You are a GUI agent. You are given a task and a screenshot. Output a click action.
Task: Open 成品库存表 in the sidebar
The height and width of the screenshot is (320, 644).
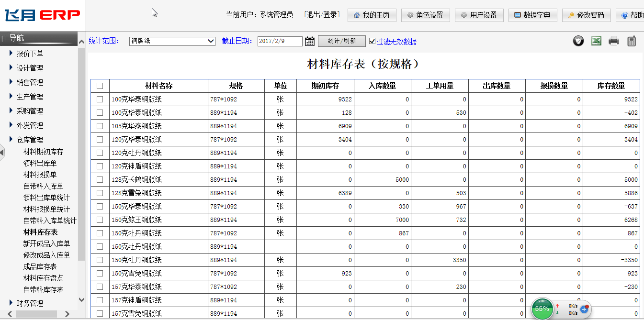tap(40, 266)
